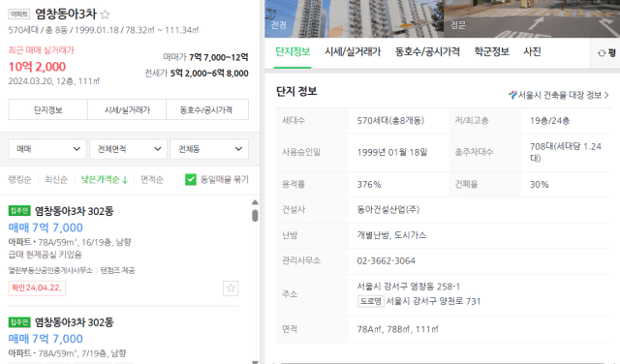Image resolution: width=620 pixels, height=364 pixels.
Task: Click the address 서울시 강서구 염창동 258-1
Action: [409, 287]
